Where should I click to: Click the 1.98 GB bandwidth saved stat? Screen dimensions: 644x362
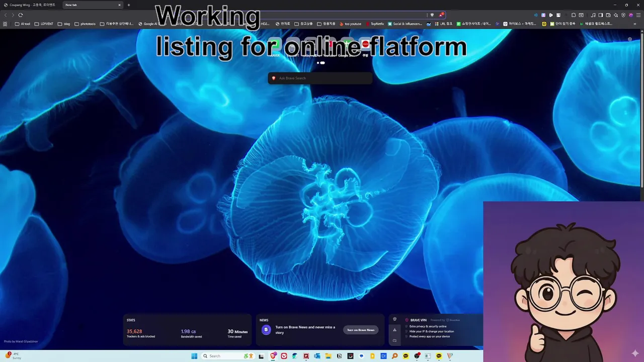click(x=191, y=333)
